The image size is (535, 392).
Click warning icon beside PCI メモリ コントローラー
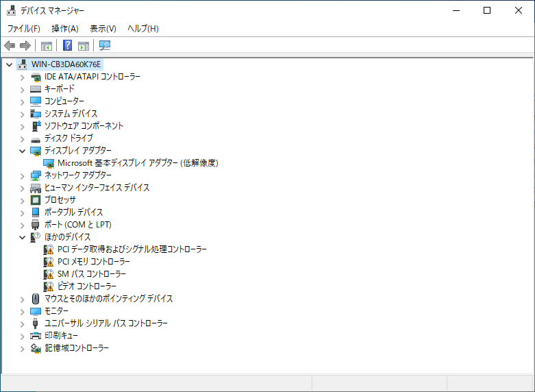49,262
